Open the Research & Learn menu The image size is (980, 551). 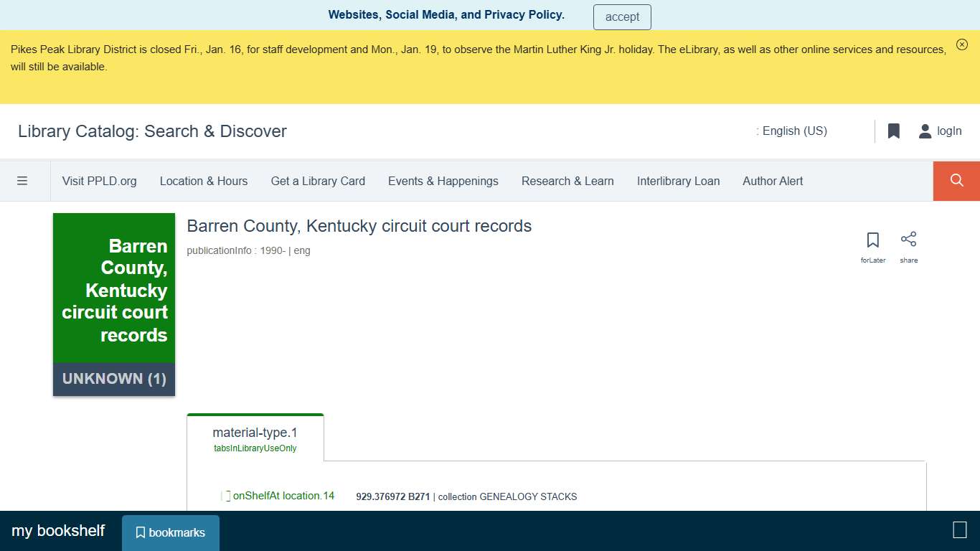(567, 181)
